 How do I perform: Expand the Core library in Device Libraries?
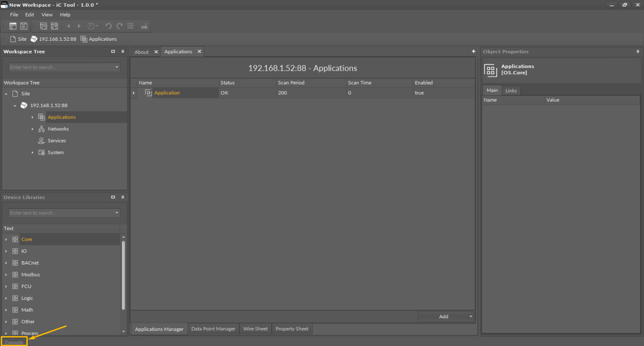[6, 239]
